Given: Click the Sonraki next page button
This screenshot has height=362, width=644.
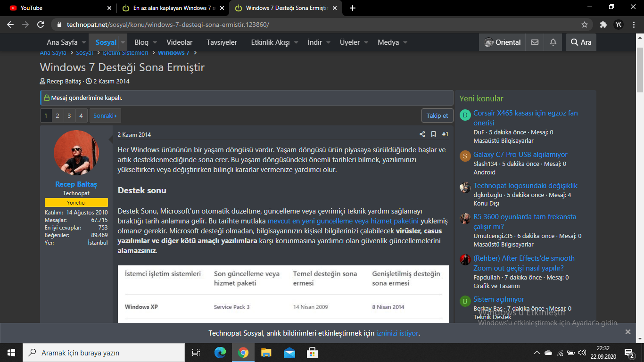Looking at the screenshot, I should pyautogui.click(x=105, y=115).
